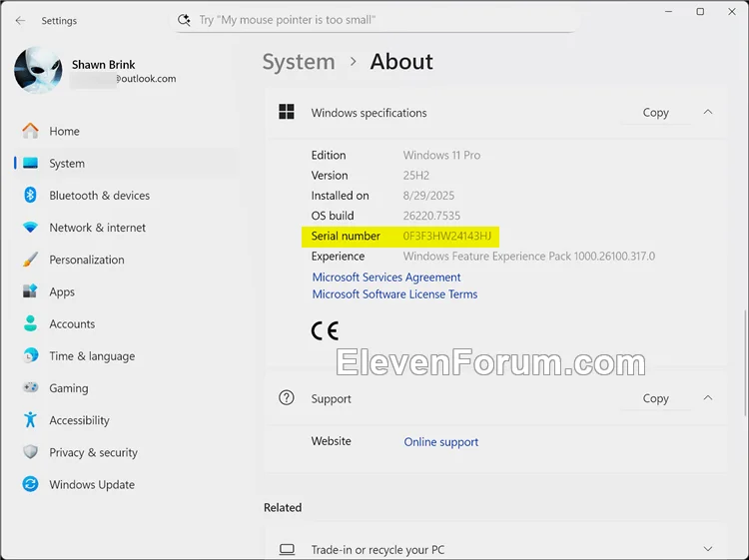Go to Bluetooth & devices
Screen dimensions: 749x560
point(125,196)
